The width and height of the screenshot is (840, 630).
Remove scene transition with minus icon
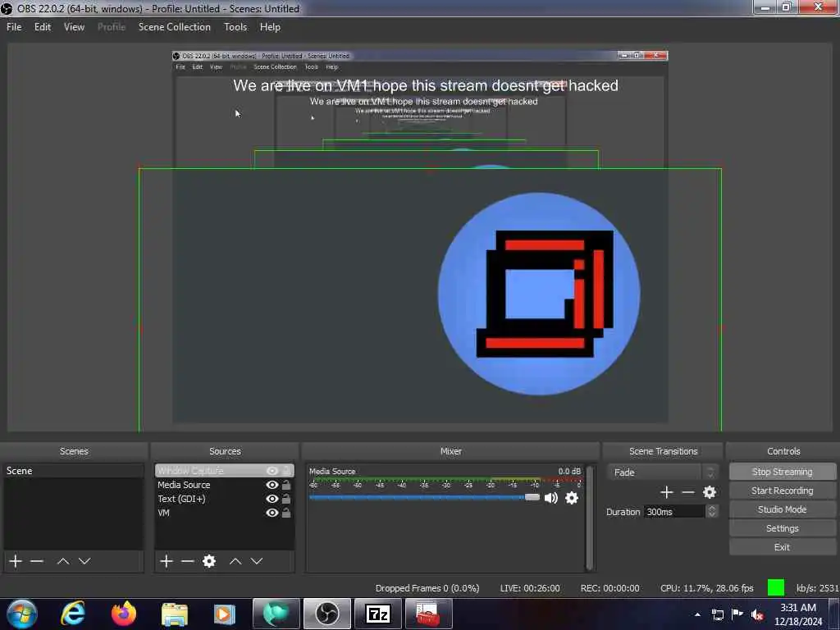tap(688, 492)
